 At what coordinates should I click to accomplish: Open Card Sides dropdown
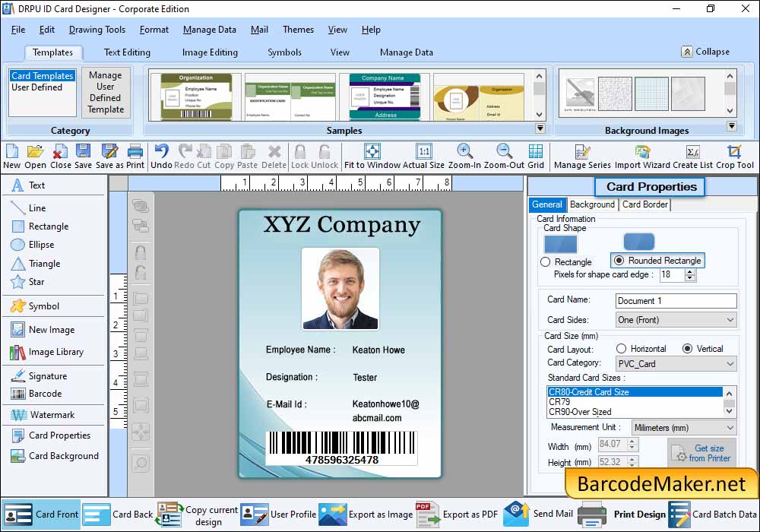click(x=676, y=320)
